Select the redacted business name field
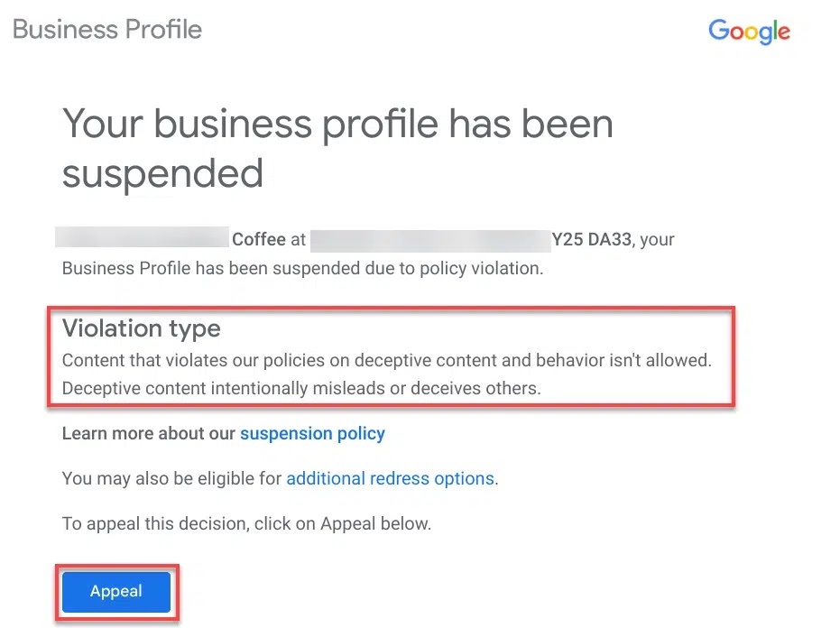840x628 pixels. [142, 236]
